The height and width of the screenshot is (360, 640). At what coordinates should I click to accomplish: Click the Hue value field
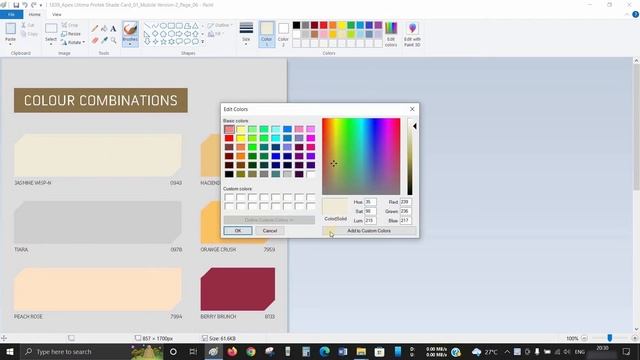(x=370, y=202)
